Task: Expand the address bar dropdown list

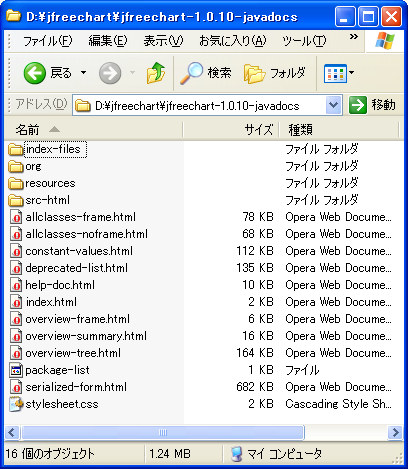Action: (x=333, y=106)
